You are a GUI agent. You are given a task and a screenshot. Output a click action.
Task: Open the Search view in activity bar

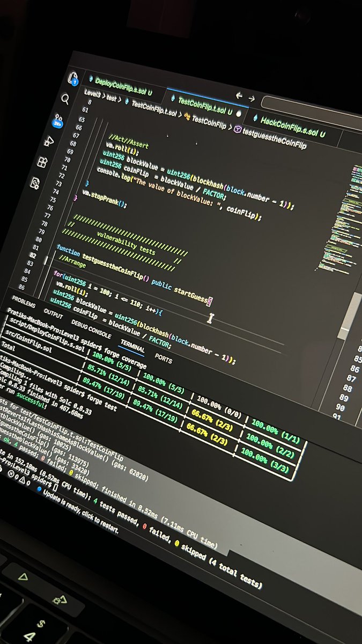(65, 100)
